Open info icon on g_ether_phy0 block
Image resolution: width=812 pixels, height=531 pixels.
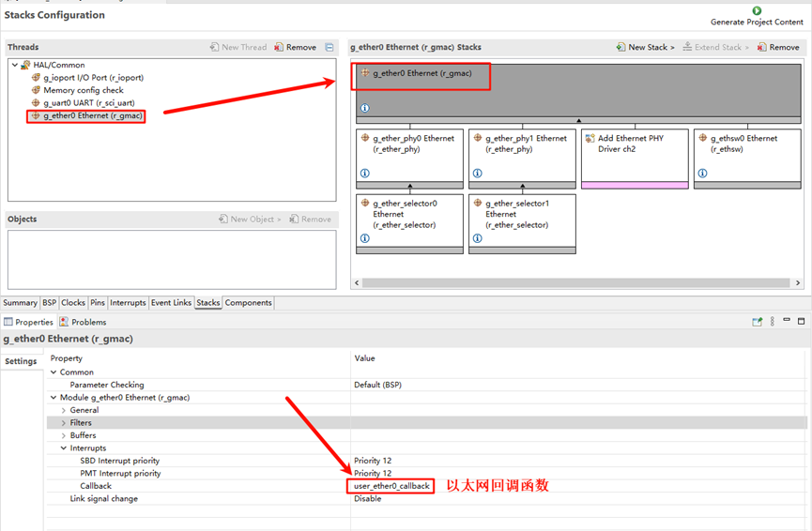point(364,174)
